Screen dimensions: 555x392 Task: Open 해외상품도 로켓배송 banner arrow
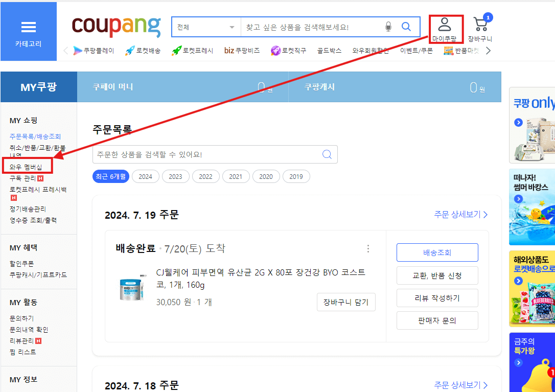tap(519, 281)
